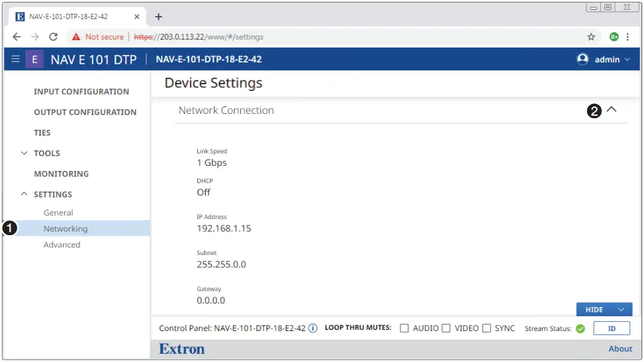Enable the VIDEO loop thru mute

click(446, 329)
